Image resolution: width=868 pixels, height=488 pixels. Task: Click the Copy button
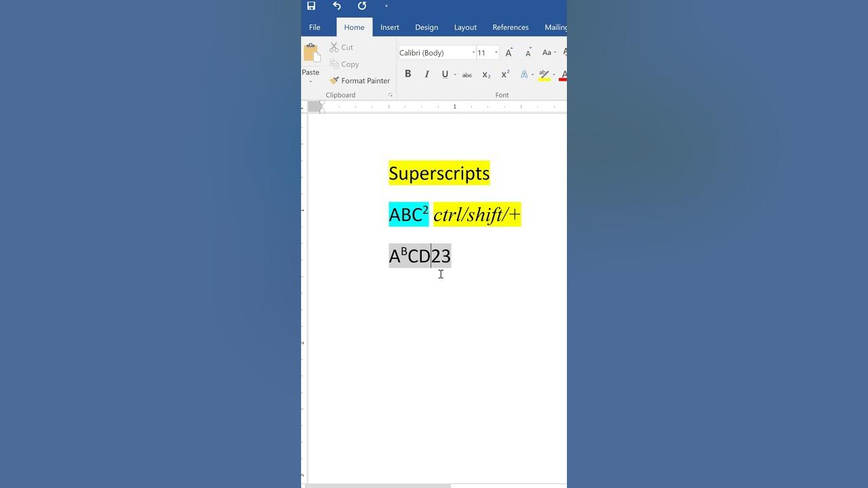coord(344,64)
